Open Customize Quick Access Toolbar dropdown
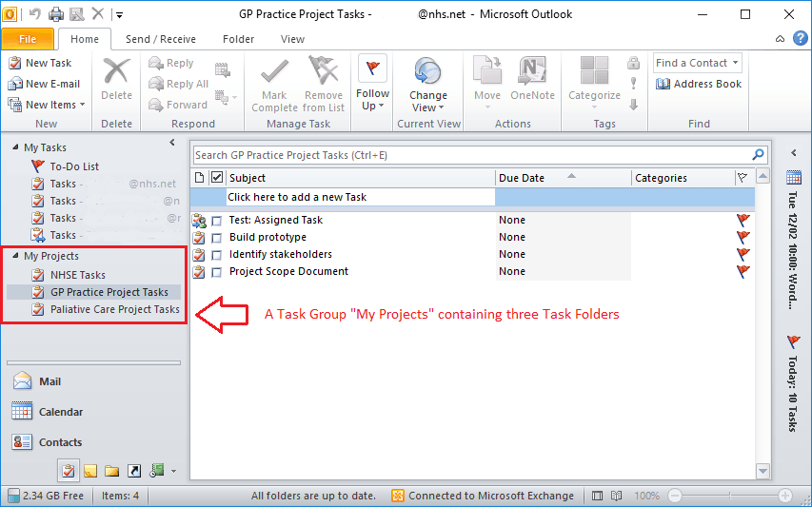This screenshot has width=812, height=507. (x=119, y=14)
